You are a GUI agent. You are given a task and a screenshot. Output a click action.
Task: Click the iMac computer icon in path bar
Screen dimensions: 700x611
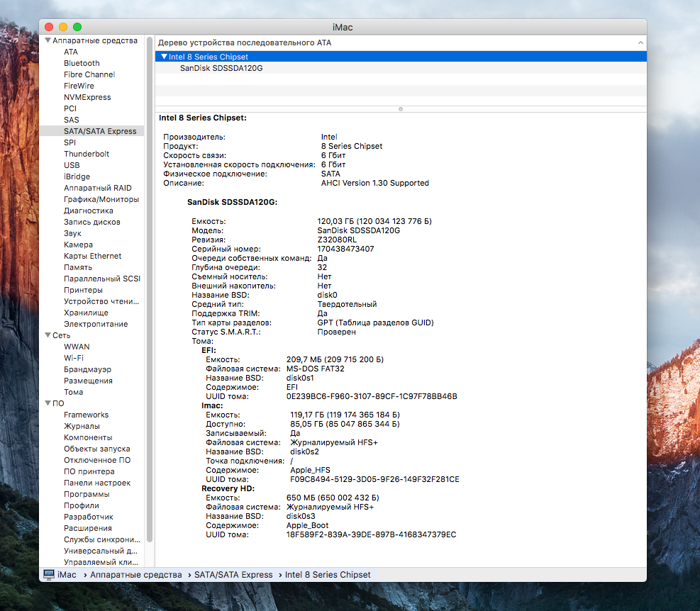pyautogui.click(x=49, y=574)
